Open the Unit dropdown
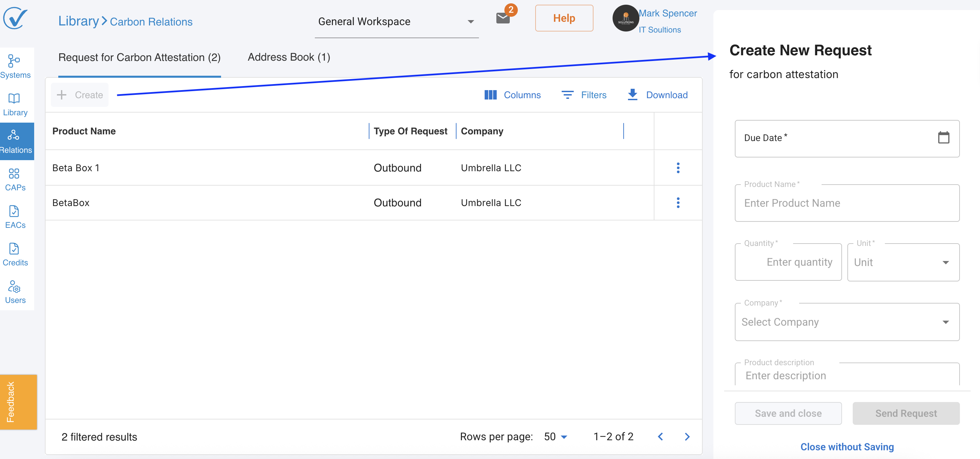 [x=903, y=262]
